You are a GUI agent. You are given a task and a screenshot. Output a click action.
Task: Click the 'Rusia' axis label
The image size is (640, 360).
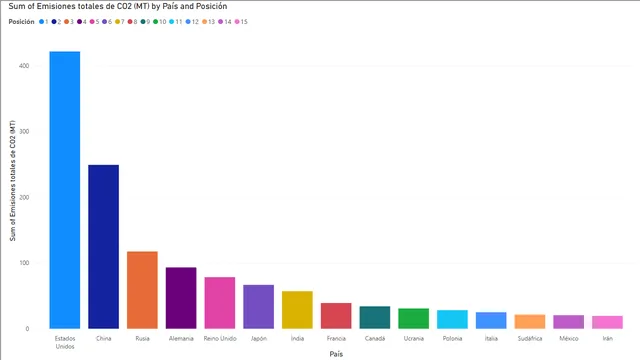(x=142, y=338)
